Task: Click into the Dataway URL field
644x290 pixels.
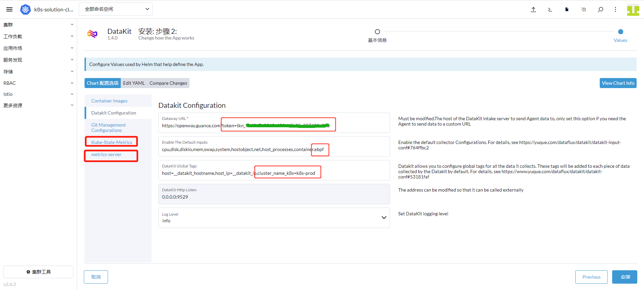Action: pyautogui.click(x=274, y=123)
